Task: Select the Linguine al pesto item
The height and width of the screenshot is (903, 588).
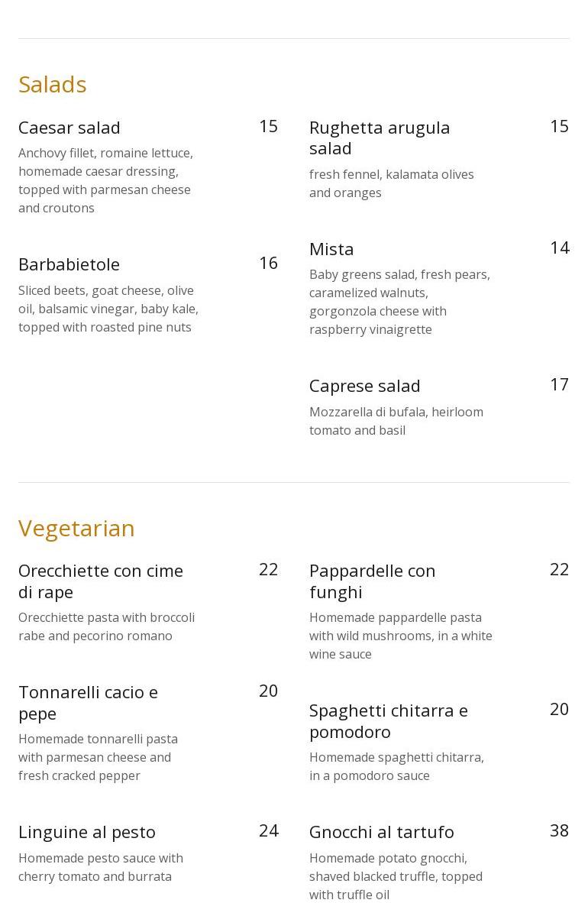Action: pyautogui.click(x=87, y=832)
